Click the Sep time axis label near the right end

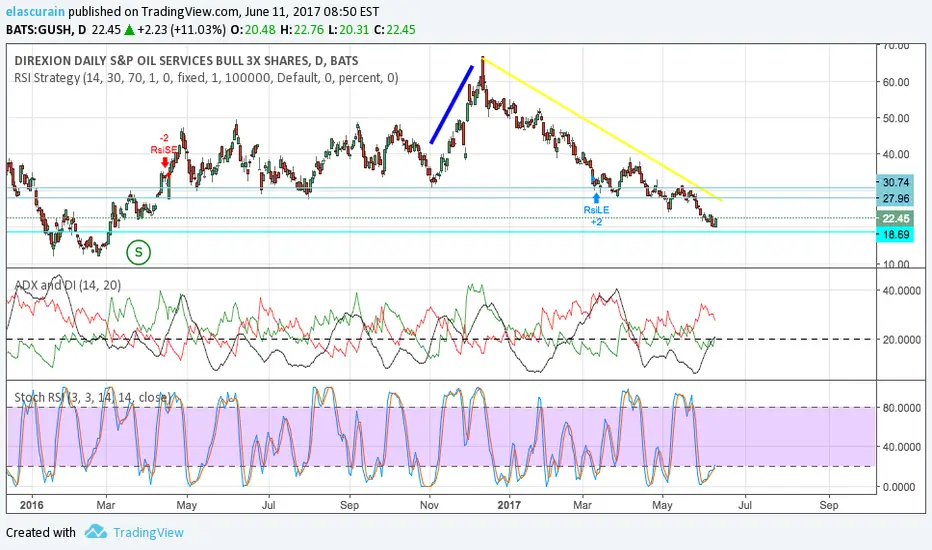pos(829,505)
